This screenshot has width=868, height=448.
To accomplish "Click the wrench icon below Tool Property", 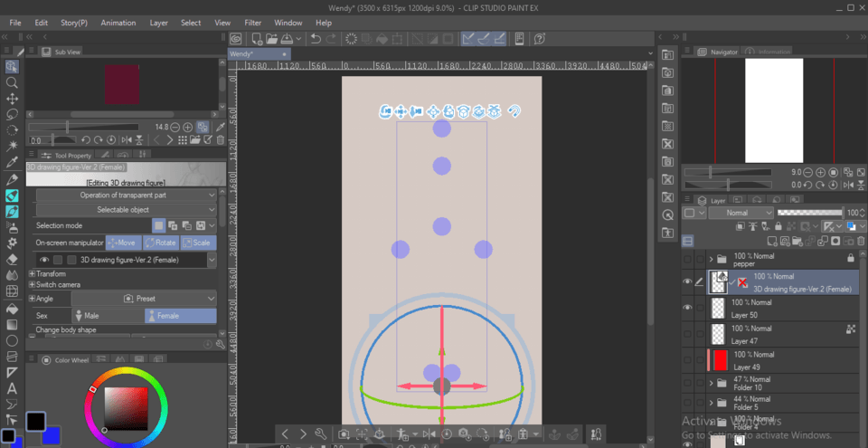I will (x=221, y=344).
